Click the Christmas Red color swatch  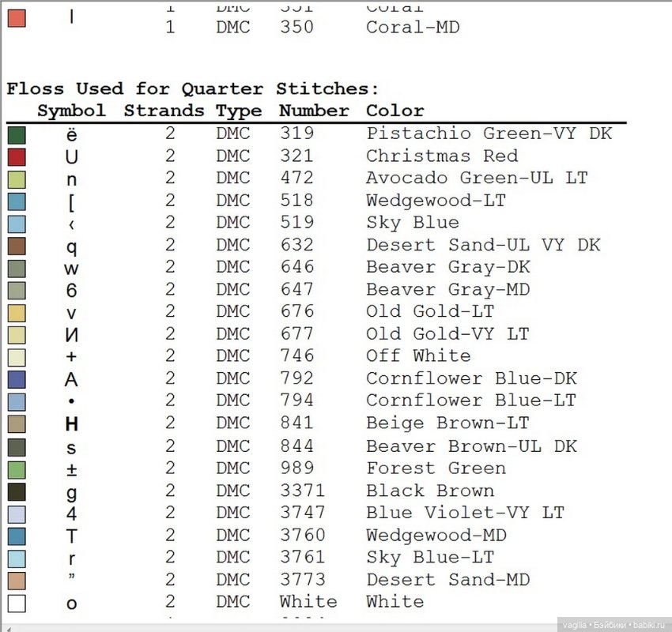coord(17,156)
